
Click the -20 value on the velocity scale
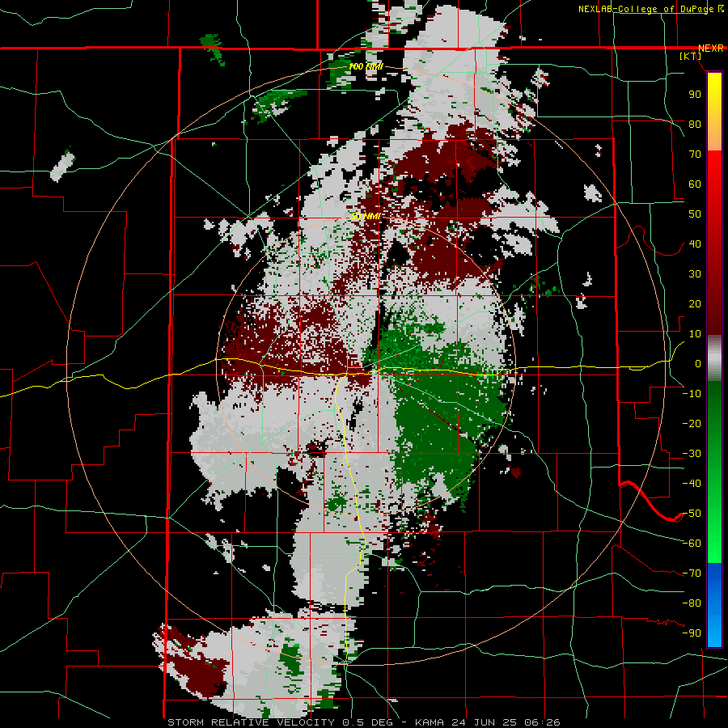[692, 423]
